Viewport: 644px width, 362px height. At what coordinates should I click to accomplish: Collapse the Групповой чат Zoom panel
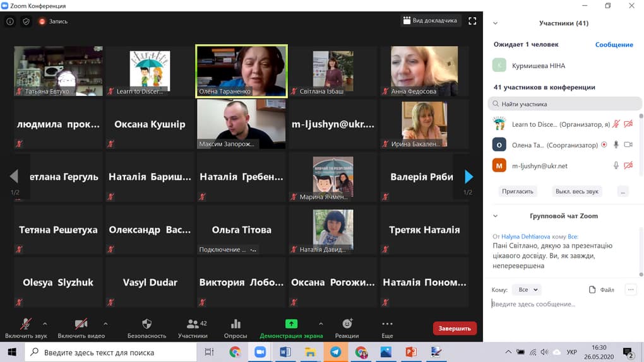496,216
